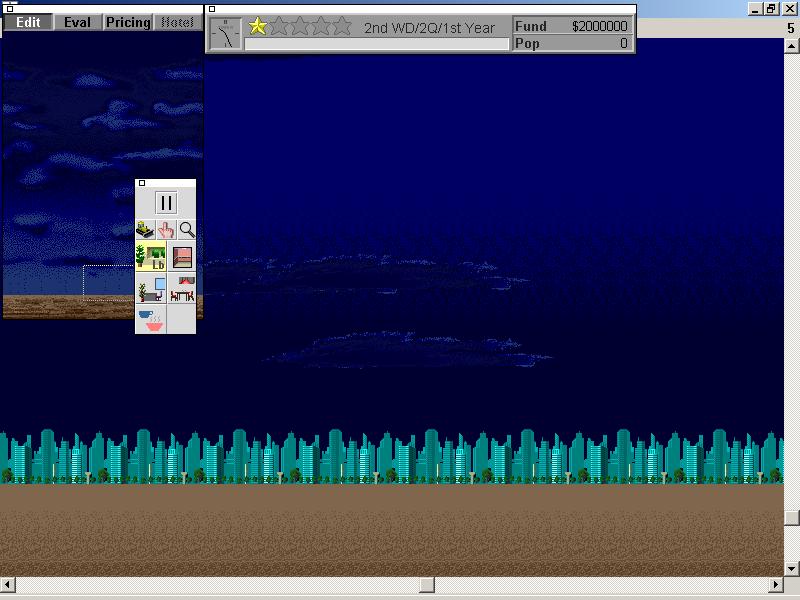The height and width of the screenshot is (600, 800).
Task: Open the Pricing tab
Action: tap(128, 22)
